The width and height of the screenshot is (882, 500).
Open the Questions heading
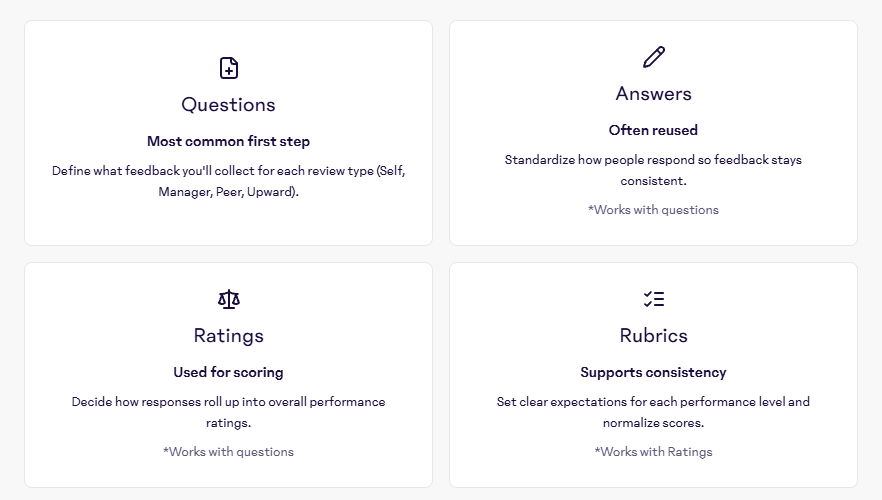(x=229, y=105)
